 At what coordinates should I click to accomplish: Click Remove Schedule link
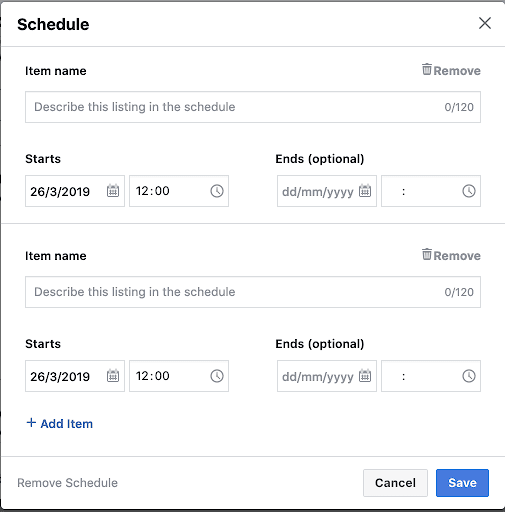point(67,483)
